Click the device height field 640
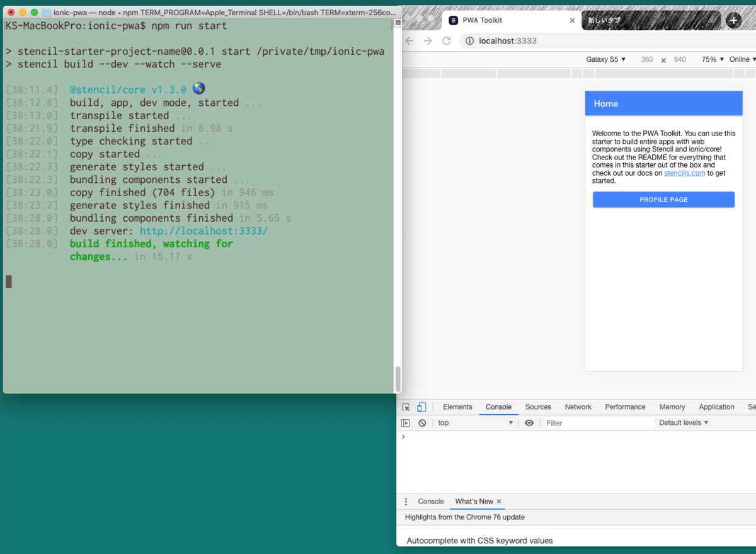Screen dimensions: 756x554 680,59
